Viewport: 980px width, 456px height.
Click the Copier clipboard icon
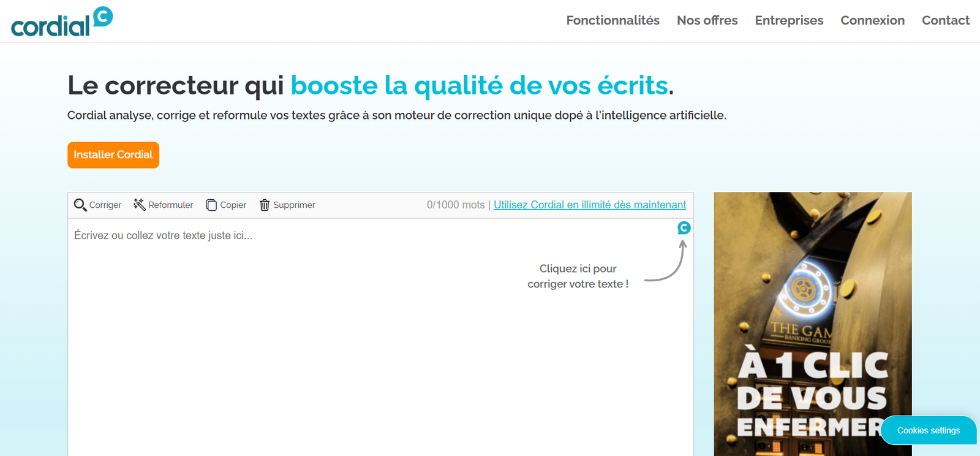coord(211,205)
